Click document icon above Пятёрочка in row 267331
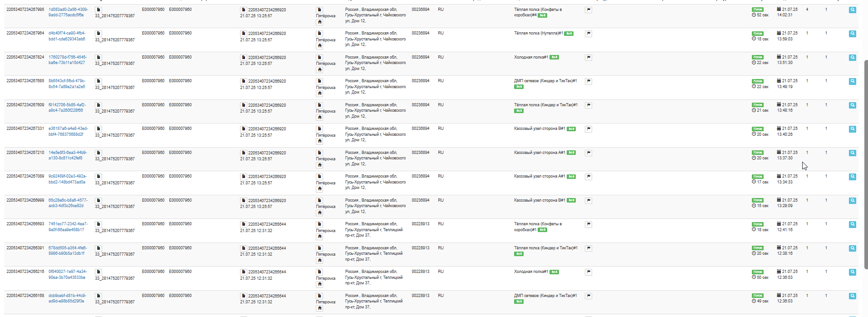Image resolution: width=868 pixels, height=317 pixels. tap(319, 129)
